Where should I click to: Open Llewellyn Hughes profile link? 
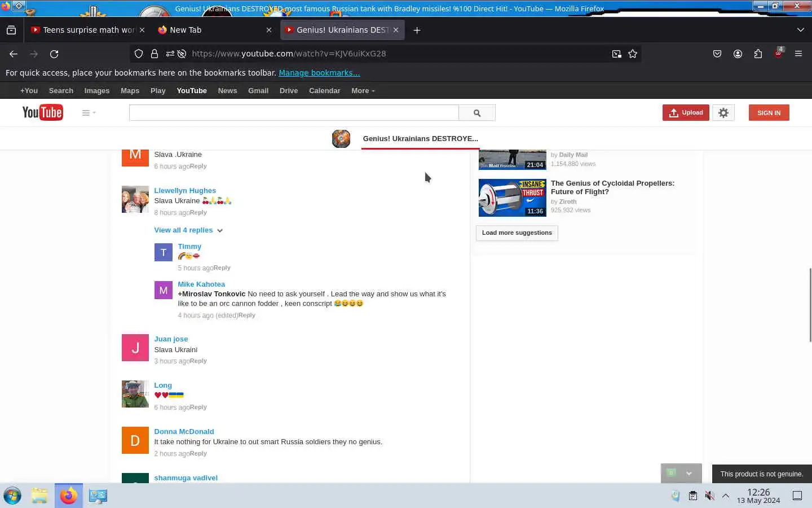tap(185, 190)
